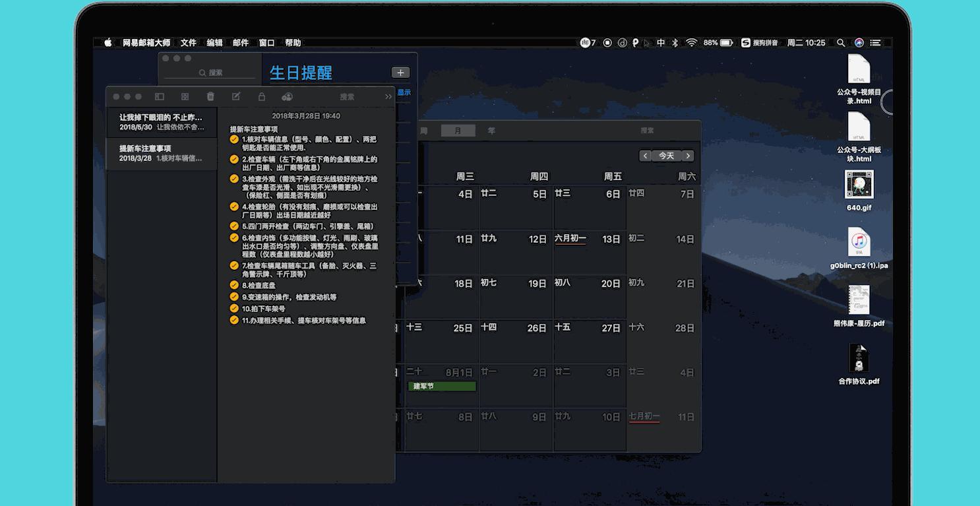Go to previous month with the left arrow
980x506 pixels.
(645, 156)
